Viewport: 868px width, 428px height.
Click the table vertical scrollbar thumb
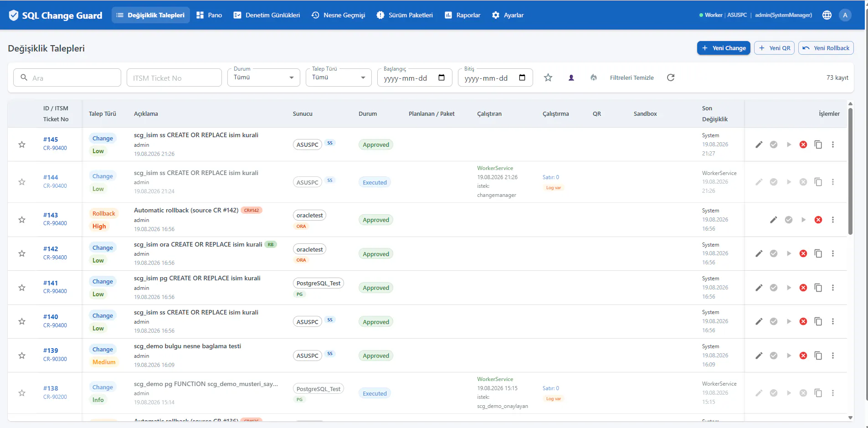pos(850,171)
